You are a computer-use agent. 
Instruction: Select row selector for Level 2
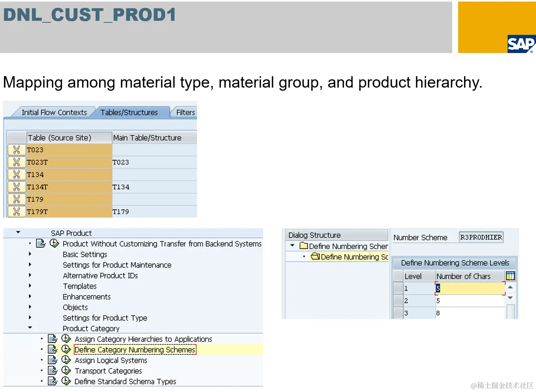point(398,300)
